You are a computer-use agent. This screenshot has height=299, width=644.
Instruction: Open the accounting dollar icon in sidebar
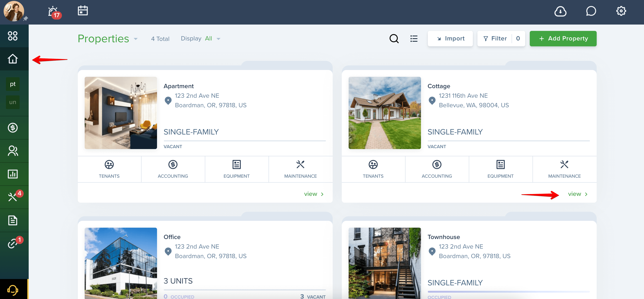click(13, 127)
